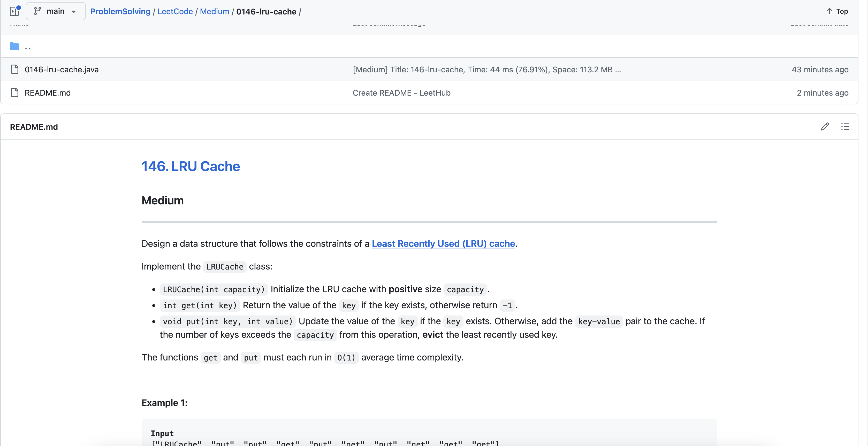Click the .. parent directory entry
This screenshot has width=868, height=446.
point(28,47)
